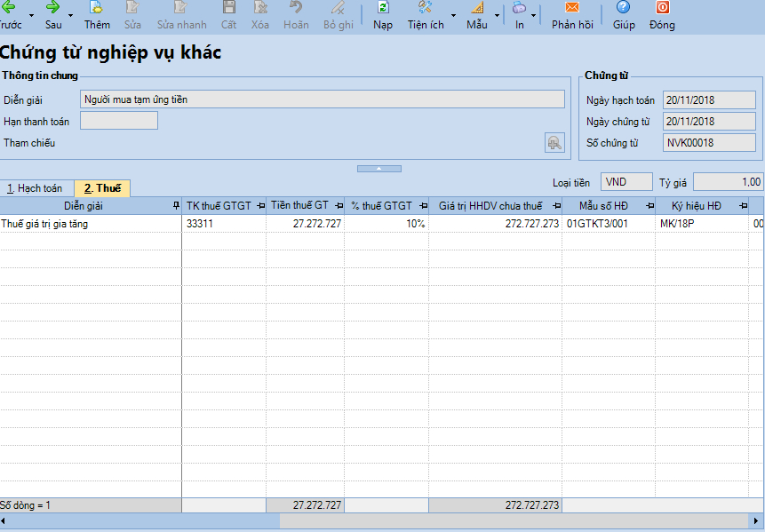
Task: Open Phản hồi feedback envelope icon
Action: click(572, 7)
